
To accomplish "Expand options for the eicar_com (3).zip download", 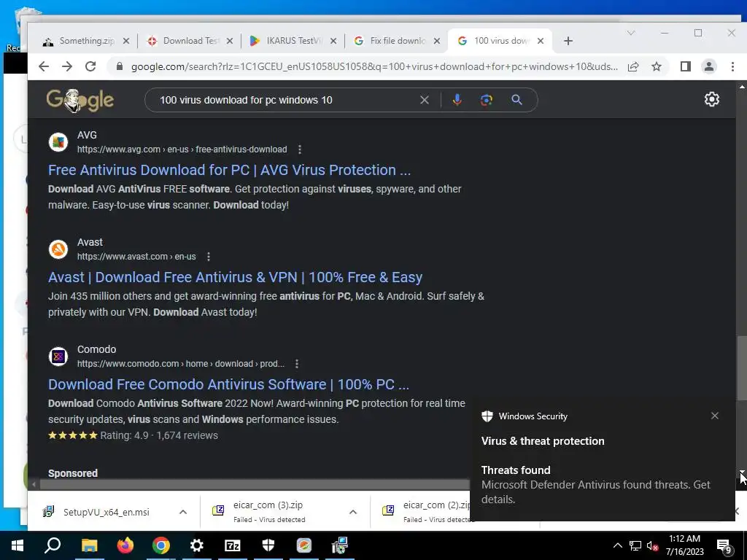I will pos(353,513).
